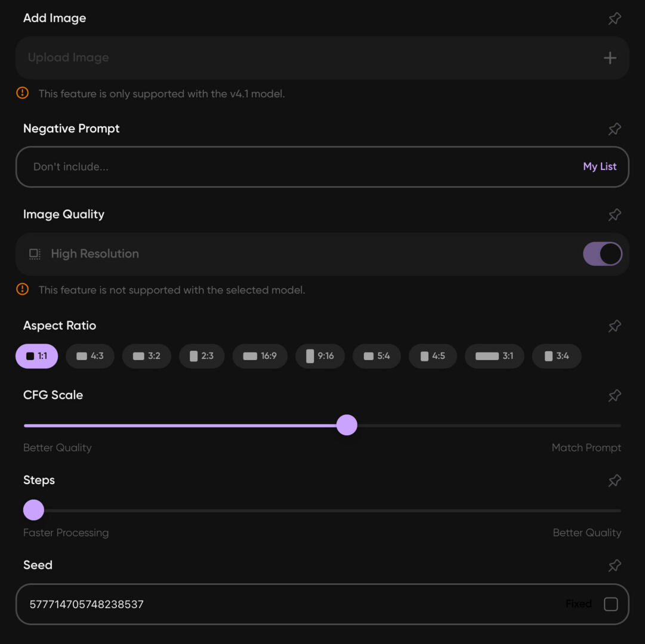Choose the 3:1 wide aspect ratio
This screenshot has height=644, width=645.
coord(494,356)
